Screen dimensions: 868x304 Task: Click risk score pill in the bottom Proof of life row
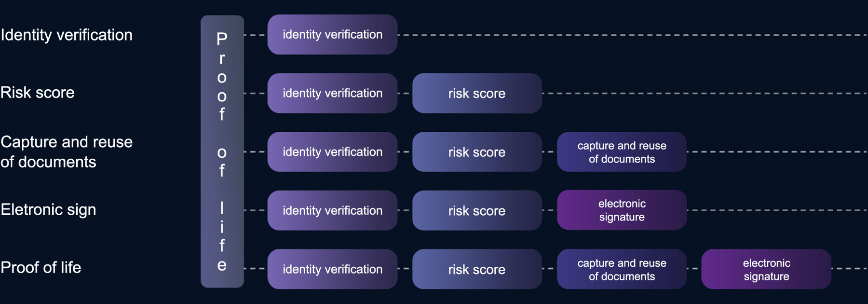click(x=477, y=269)
